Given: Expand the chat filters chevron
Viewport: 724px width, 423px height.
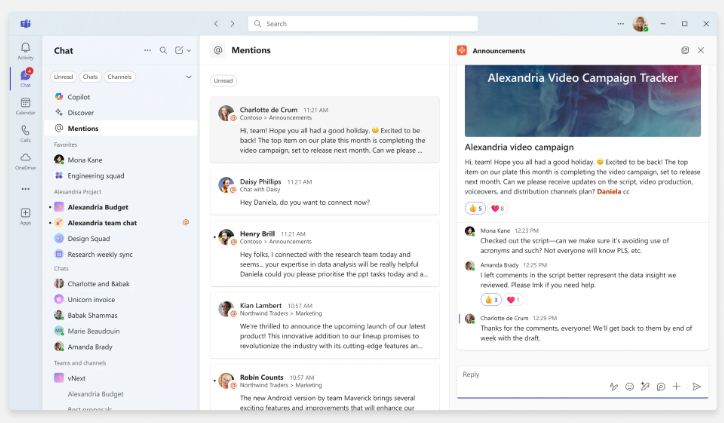Looking at the screenshot, I should [188, 76].
